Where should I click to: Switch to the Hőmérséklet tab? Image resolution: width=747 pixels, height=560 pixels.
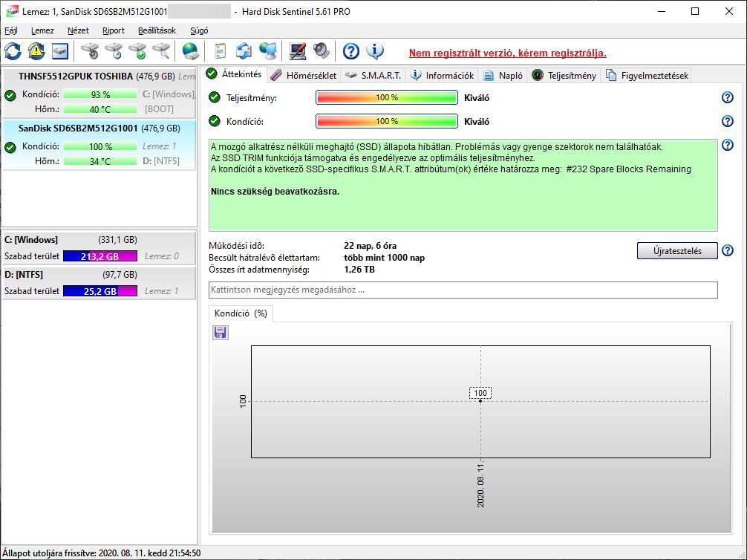point(304,75)
